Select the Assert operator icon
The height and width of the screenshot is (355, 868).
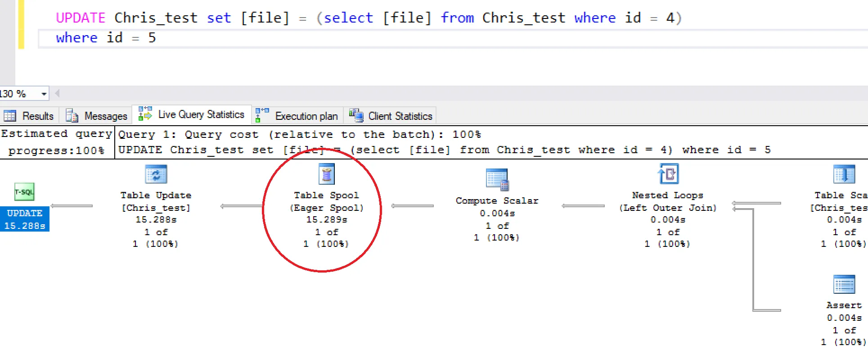click(x=844, y=285)
